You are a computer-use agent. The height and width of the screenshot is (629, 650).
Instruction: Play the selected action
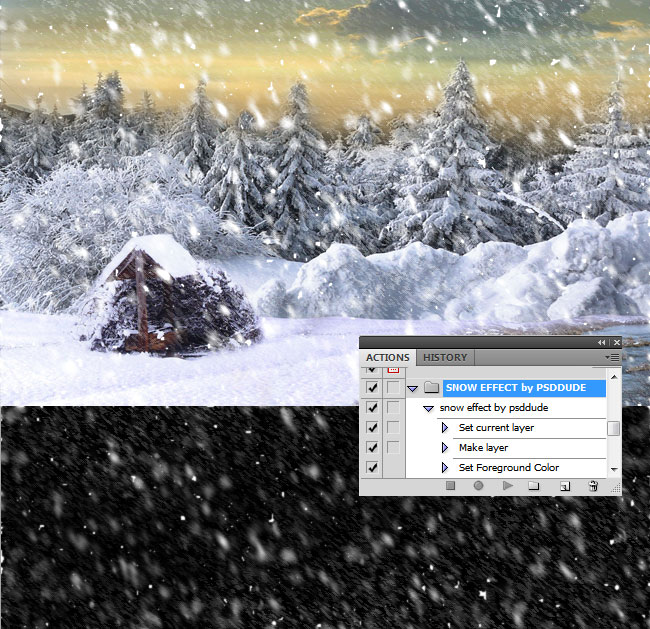507,486
